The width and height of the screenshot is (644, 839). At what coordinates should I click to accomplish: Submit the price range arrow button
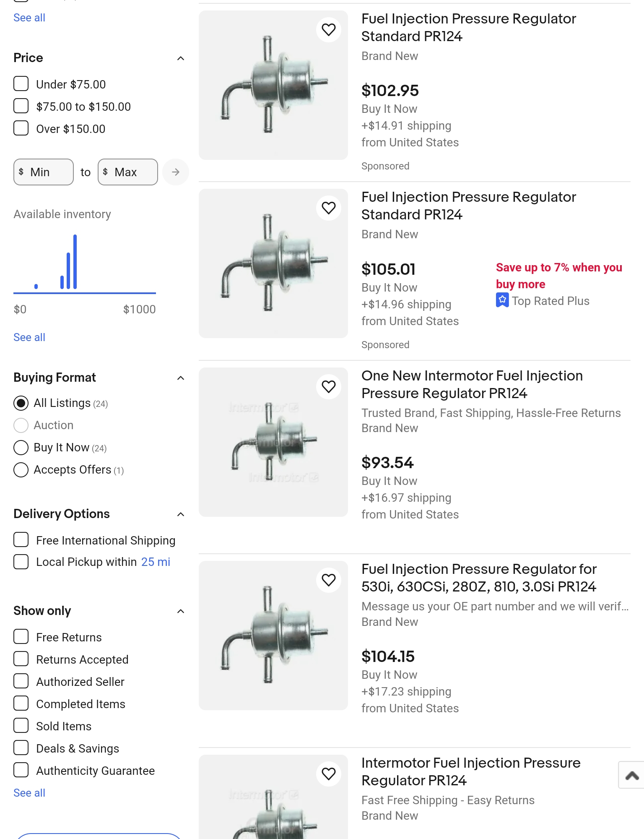(176, 172)
